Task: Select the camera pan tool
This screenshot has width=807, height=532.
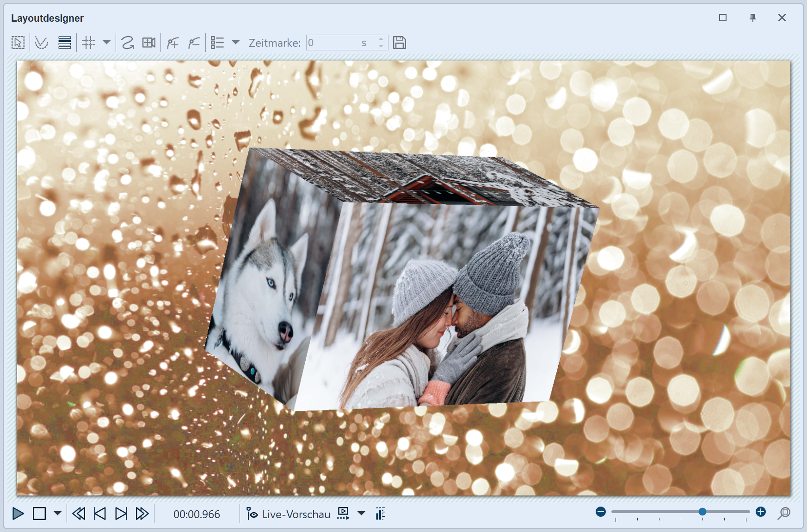Action: [149, 42]
